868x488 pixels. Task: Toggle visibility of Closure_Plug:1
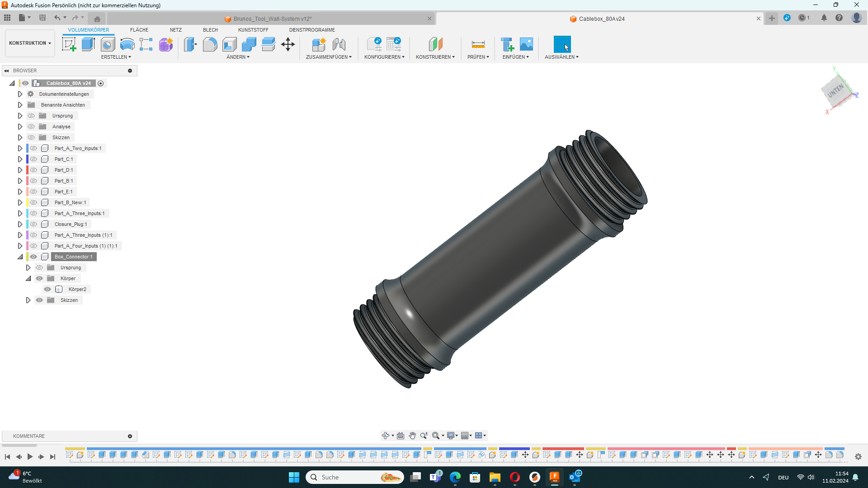tap(33, 224)
